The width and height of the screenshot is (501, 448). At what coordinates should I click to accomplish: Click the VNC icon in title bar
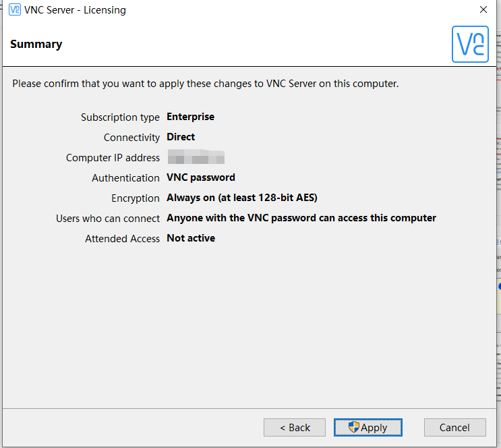[x=14, y=10]
